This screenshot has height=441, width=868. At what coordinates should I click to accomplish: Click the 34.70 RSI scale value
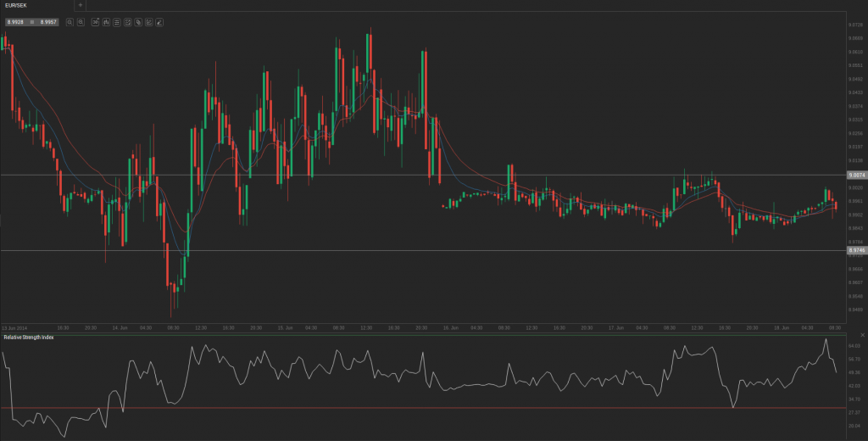854,399
